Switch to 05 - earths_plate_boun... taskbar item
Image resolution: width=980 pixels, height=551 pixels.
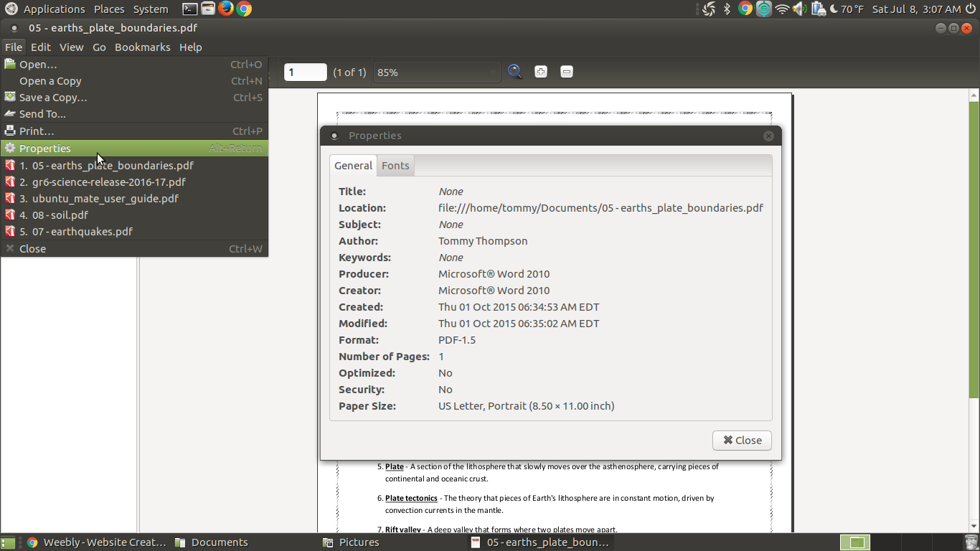[541, 542]
